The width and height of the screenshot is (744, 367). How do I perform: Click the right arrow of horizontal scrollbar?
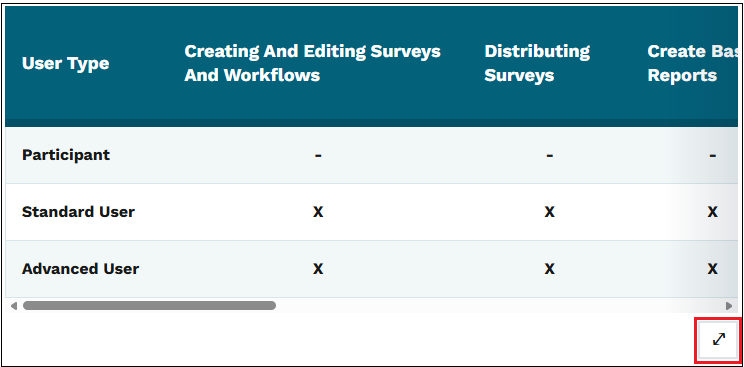[729, 306]
